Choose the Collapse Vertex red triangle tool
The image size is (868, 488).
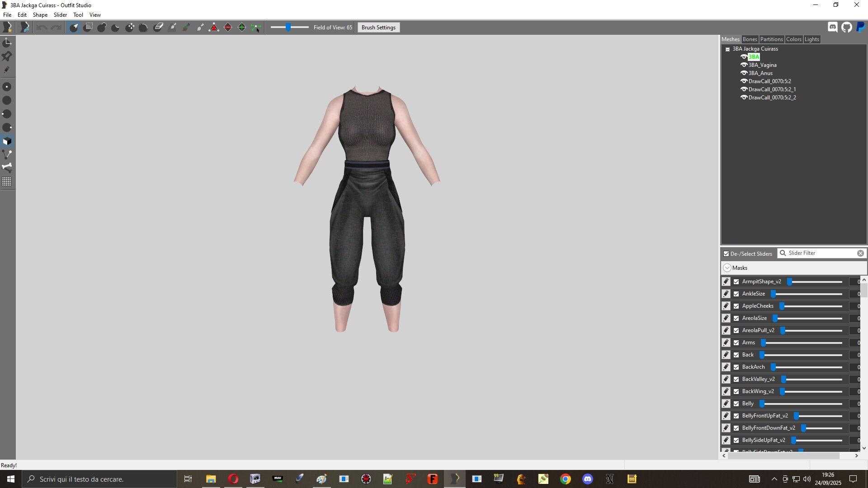(x=214, y=28)
